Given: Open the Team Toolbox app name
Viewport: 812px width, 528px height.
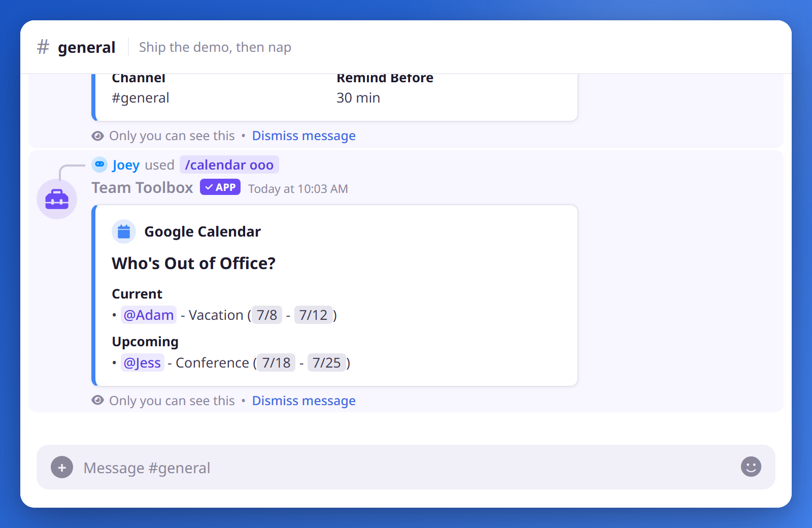Looking at the screenshot, I should tap(142, 188).
